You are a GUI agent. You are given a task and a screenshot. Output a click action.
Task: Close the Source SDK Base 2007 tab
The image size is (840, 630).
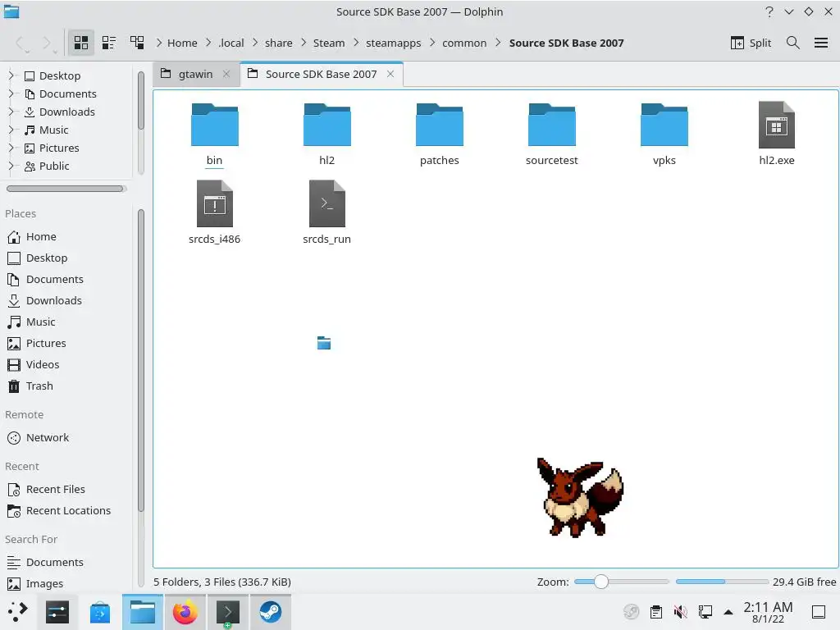[390, 74]
